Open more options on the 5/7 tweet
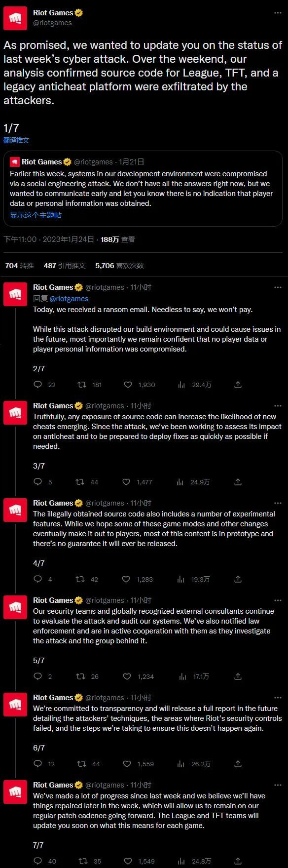 (278, 600)
